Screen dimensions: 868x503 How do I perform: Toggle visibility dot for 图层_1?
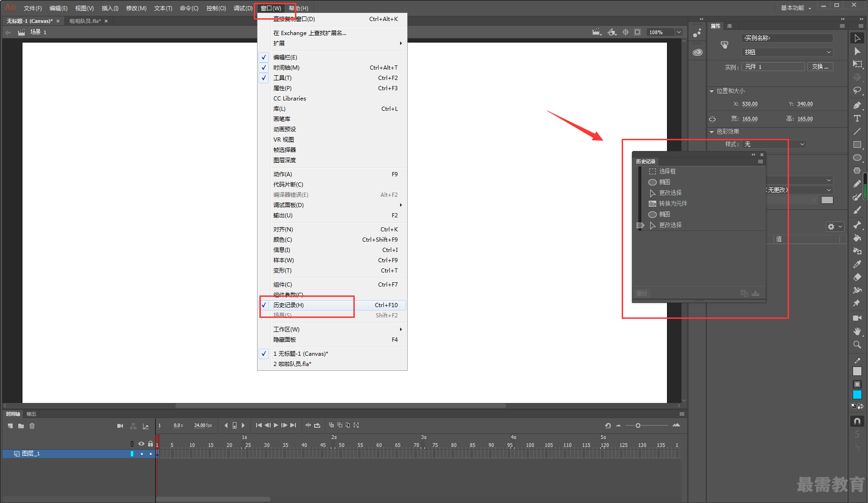click(x=142, y=454)
